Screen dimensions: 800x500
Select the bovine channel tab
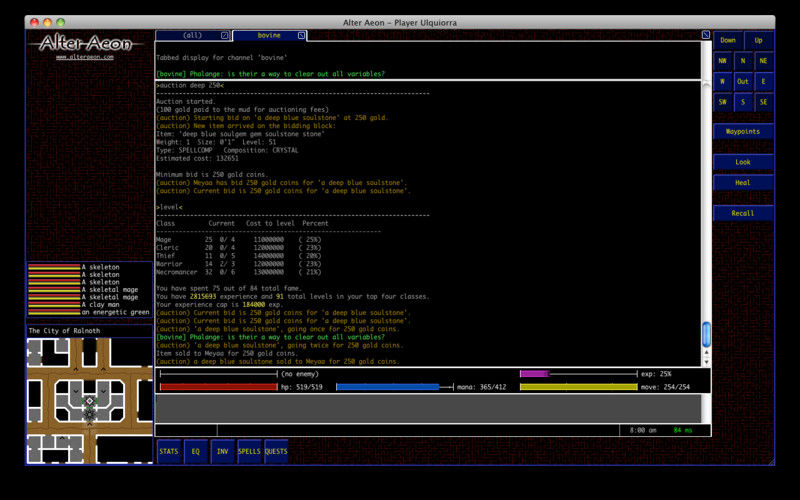point(268,35)
